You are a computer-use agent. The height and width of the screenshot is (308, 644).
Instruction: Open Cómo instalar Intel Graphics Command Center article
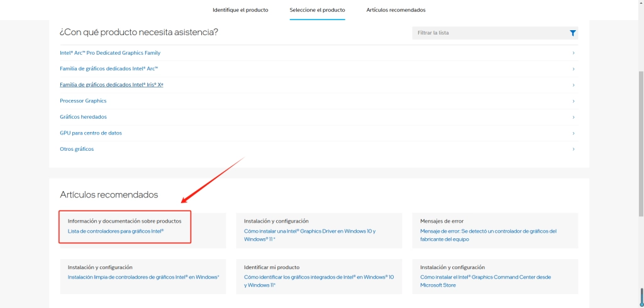(486, 281)
